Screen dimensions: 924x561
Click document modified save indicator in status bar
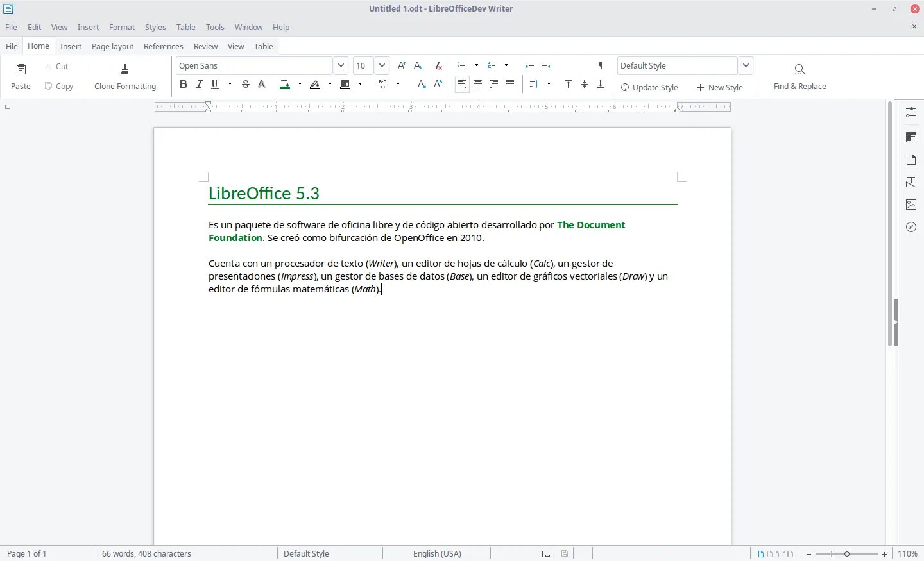point(565,553)
